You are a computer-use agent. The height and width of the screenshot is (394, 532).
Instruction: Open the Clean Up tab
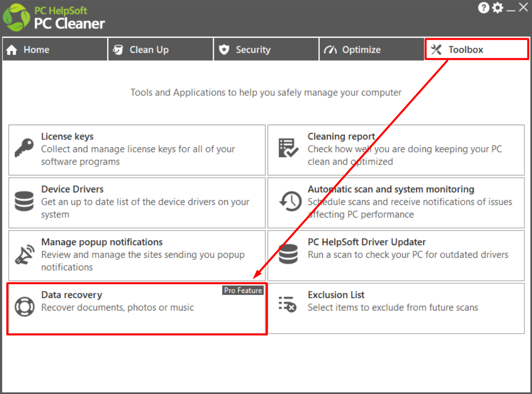coord(160,50)
